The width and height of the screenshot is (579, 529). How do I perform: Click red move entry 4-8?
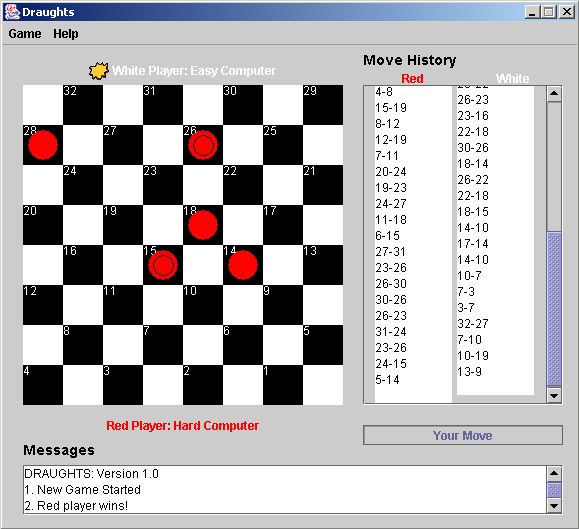pos(384,92)
